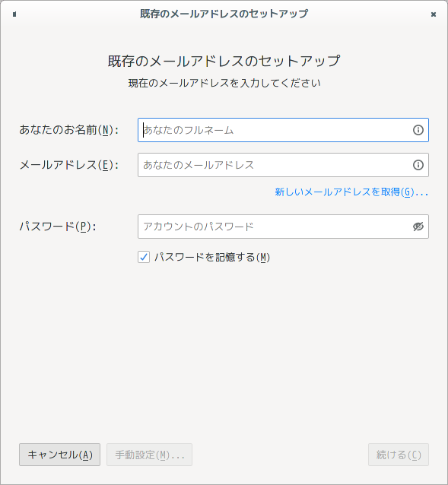The image size is (448, 485).
Task: Click the キャンセル button
Action: pyautogui.click(x=60, y=455)
